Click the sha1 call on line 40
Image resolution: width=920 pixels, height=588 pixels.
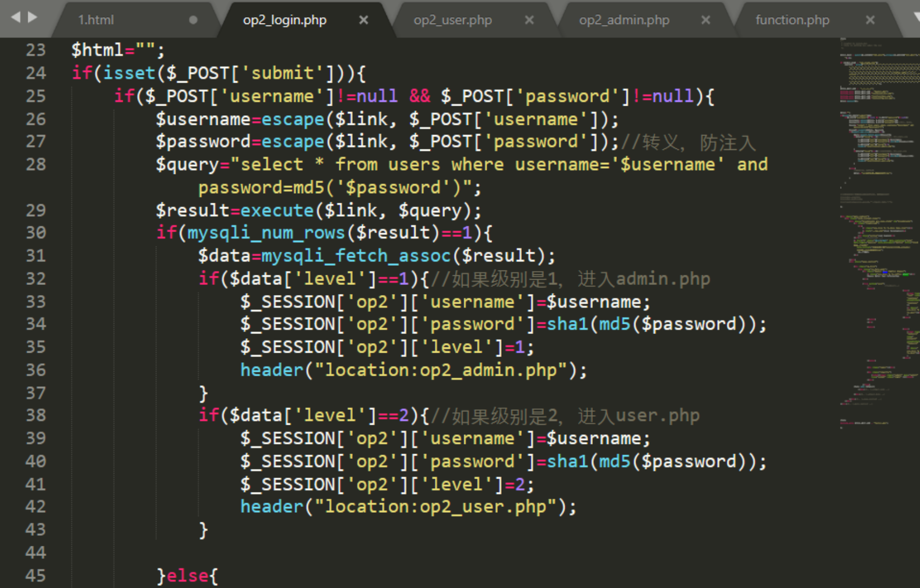click(567, 461)
